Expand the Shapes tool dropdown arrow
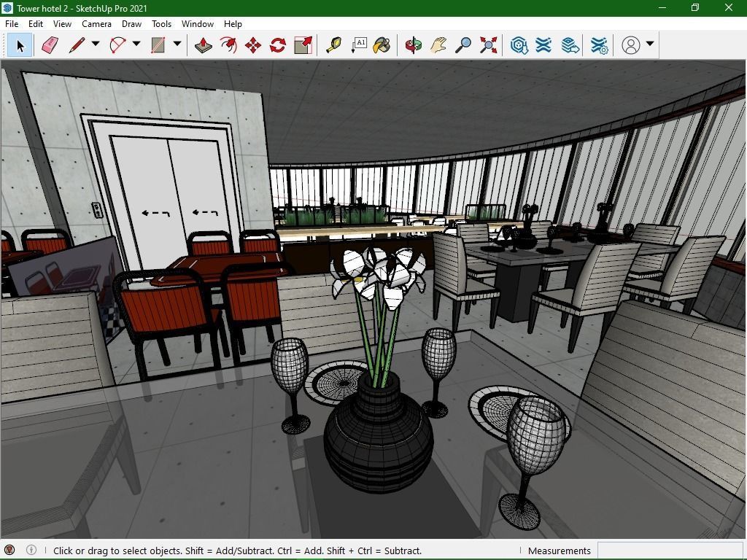This screenshot has width=747, height=560. (x=177, y=44)
